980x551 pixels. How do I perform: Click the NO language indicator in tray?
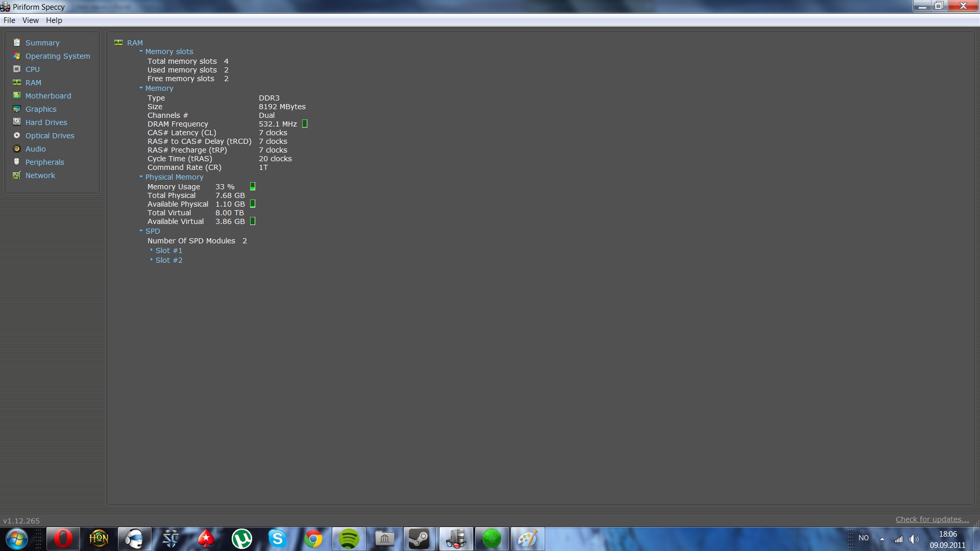pyautogui.click(x=864, y=538)
